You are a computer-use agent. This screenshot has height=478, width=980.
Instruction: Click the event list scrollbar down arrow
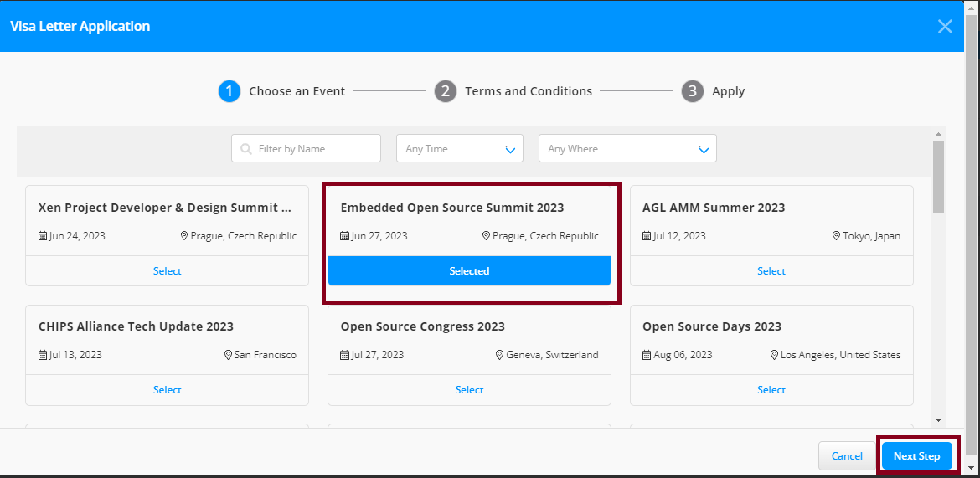938,419
